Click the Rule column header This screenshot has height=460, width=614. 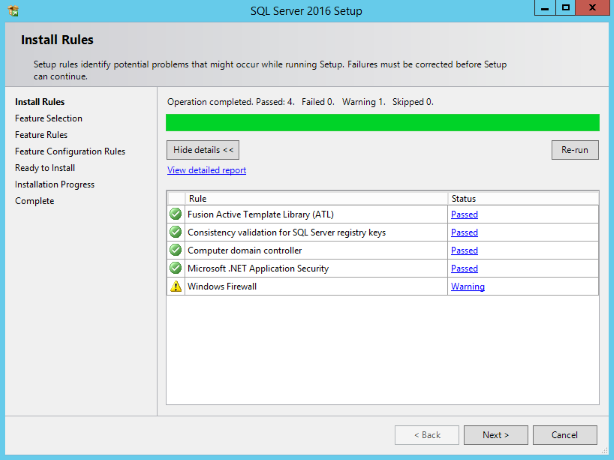(x=316, y=198)
